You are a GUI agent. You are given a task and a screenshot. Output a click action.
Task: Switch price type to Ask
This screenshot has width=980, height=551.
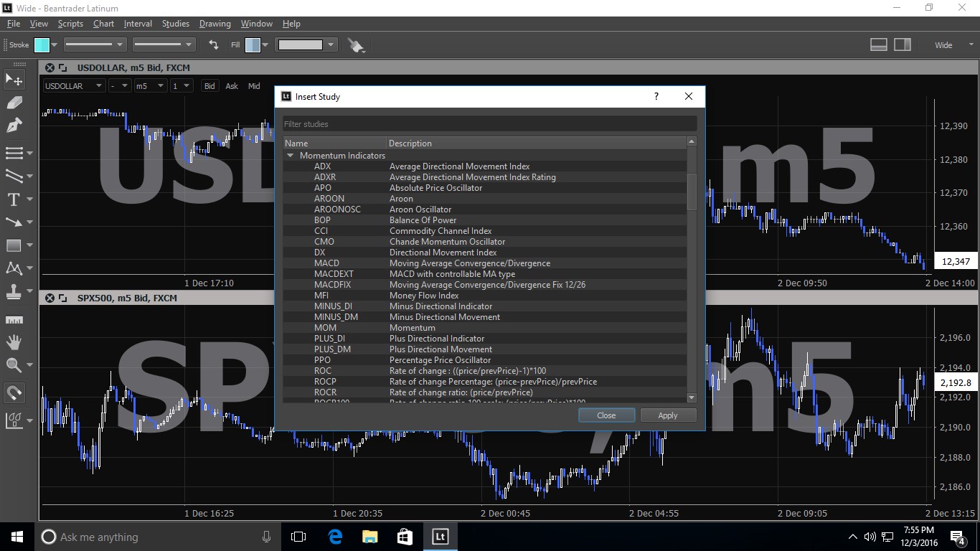[232, 86]
